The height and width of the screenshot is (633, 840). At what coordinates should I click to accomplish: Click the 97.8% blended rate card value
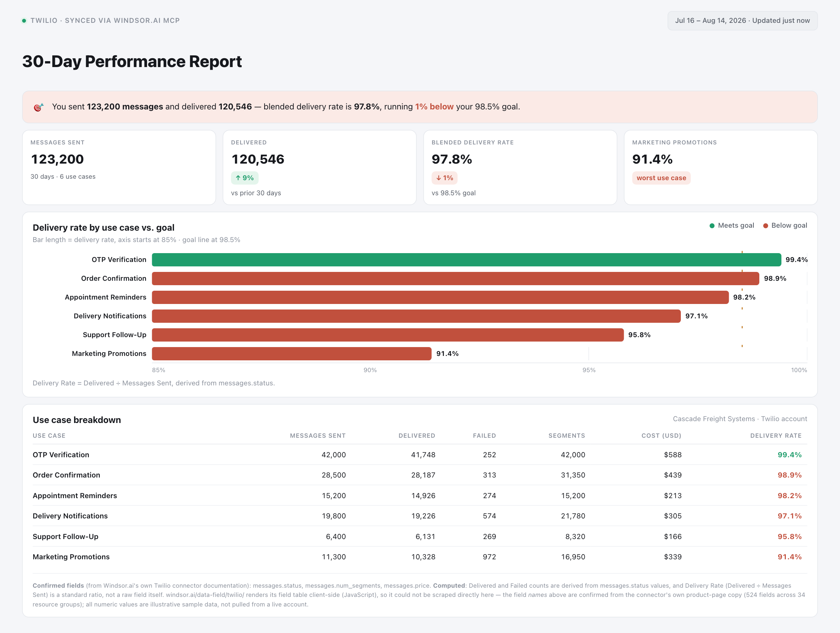click(452, 160)
